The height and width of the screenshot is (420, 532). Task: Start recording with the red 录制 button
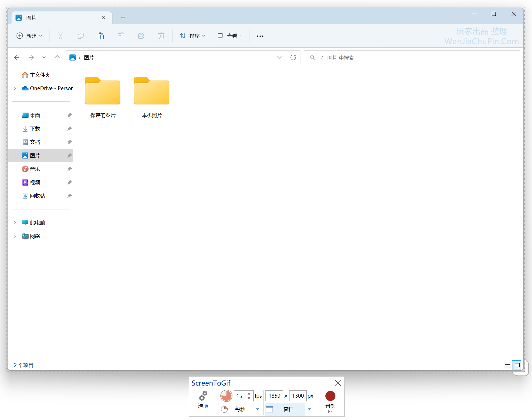click(330, 402)
